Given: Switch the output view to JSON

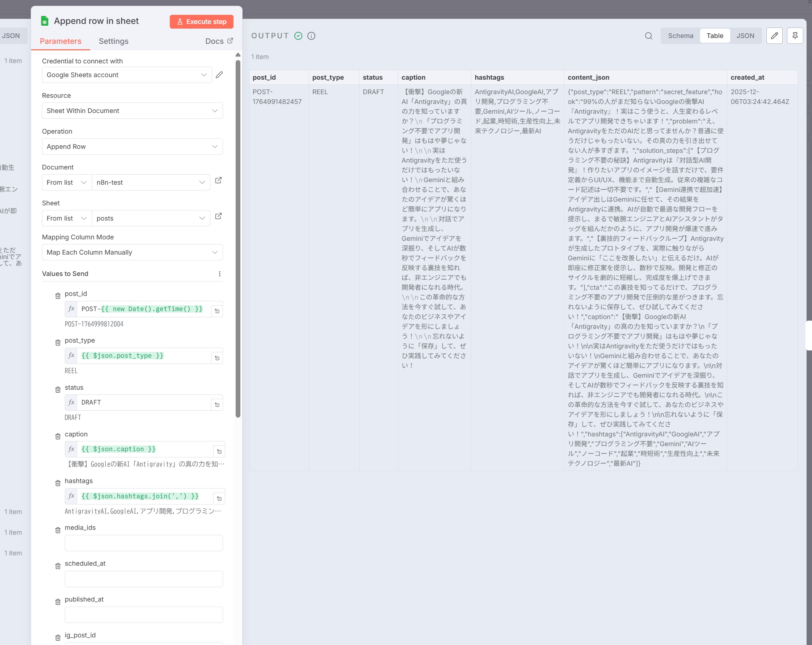Looking at the screenshot, I should pyautogui.click(x=745, y=36).
